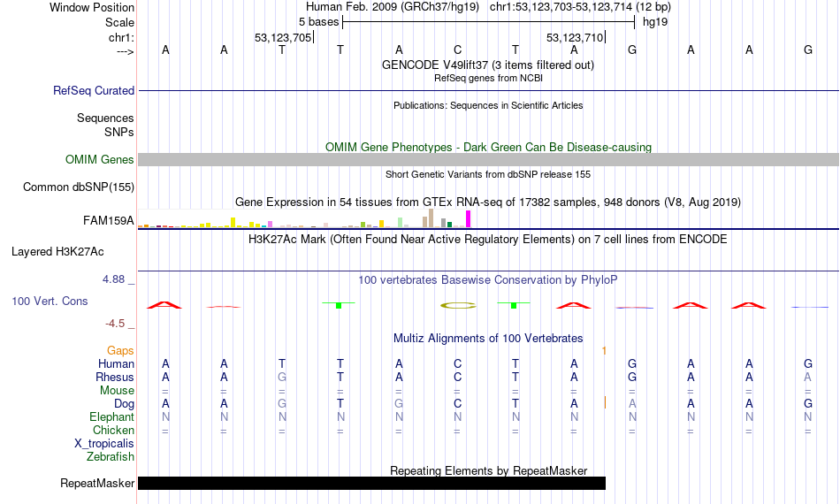
Task: Click the C base in the Dog row
Action: [457, 403]
